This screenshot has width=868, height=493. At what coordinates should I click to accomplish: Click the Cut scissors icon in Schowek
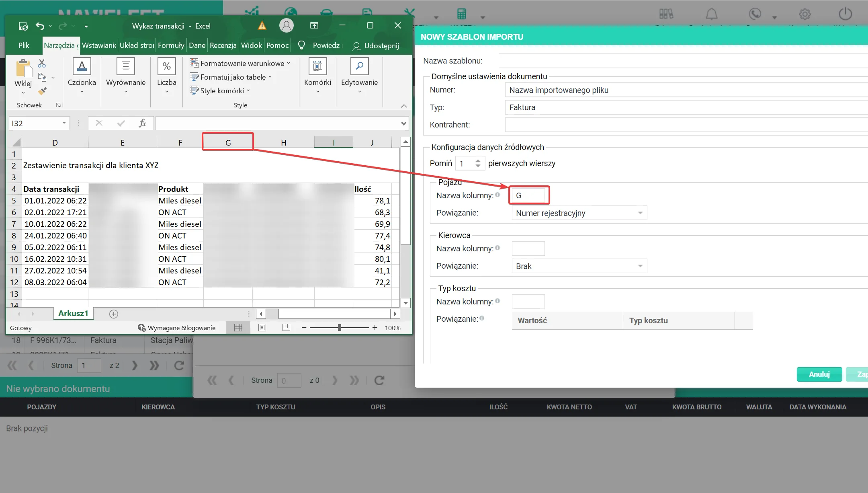click(x=42, y=63)
